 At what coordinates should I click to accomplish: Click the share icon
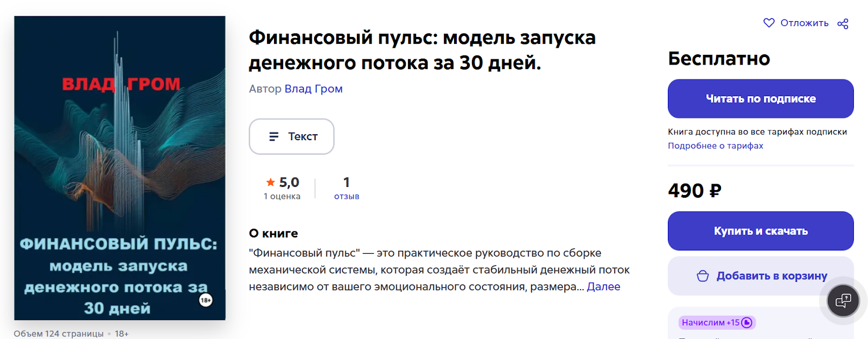pos(843,23)
